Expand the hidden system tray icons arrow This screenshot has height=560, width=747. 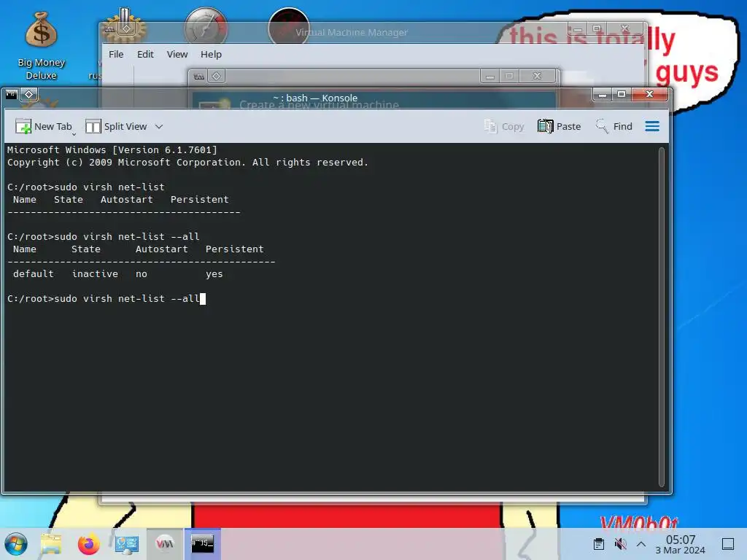pos(641,544)
